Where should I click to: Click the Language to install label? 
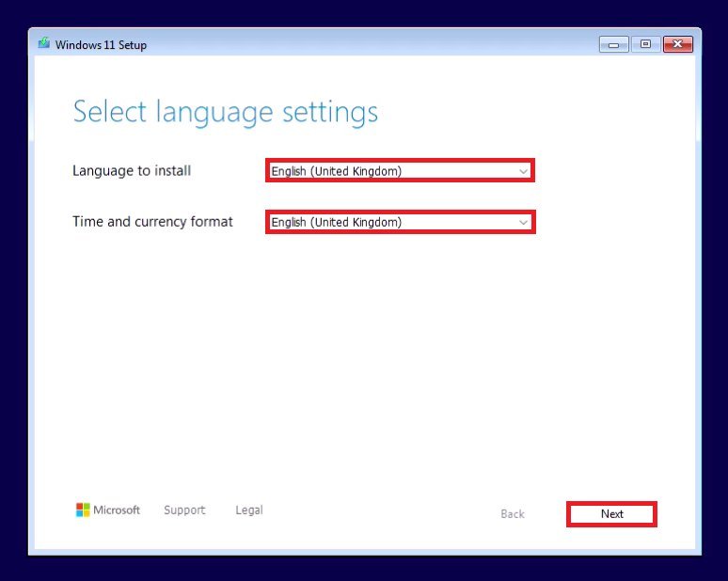pos(132,171)
